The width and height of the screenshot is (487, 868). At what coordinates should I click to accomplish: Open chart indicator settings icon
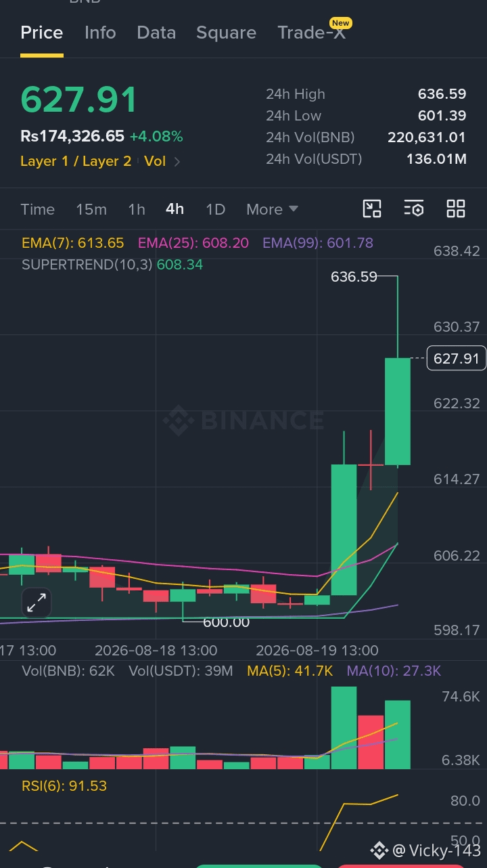pyautogui.click(x=414, y=209)
